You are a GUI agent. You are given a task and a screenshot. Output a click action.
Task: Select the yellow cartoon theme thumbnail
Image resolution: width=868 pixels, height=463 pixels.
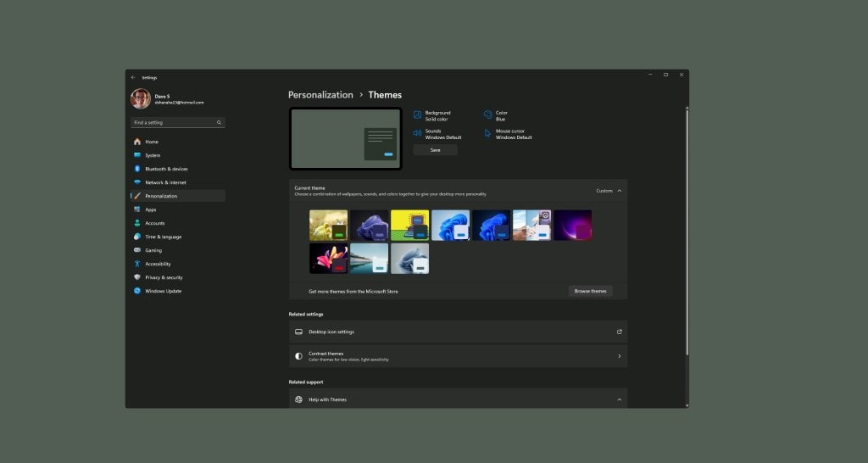[409, 226]
